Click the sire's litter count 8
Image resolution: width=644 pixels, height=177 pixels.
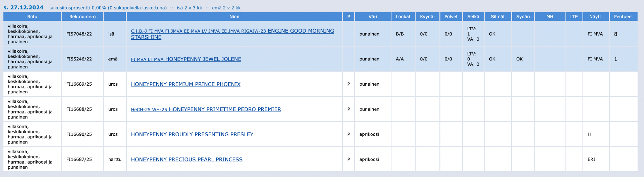tap(615, 34)
